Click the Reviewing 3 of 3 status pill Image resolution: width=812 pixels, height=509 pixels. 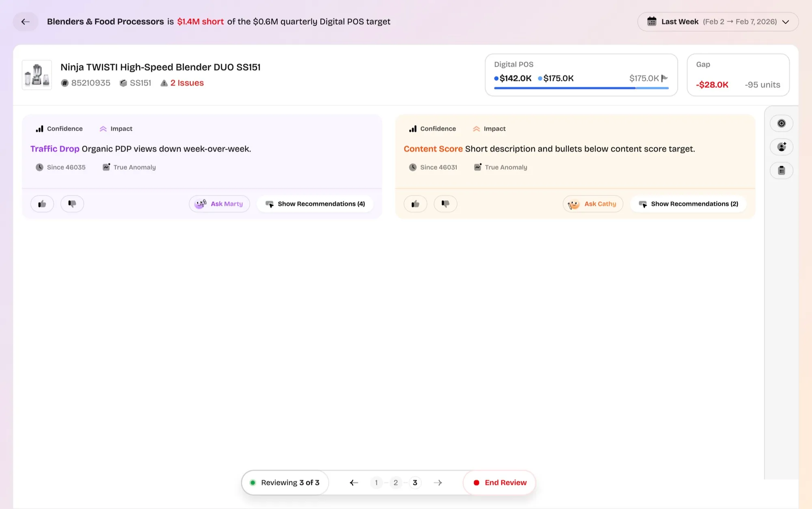285,483
